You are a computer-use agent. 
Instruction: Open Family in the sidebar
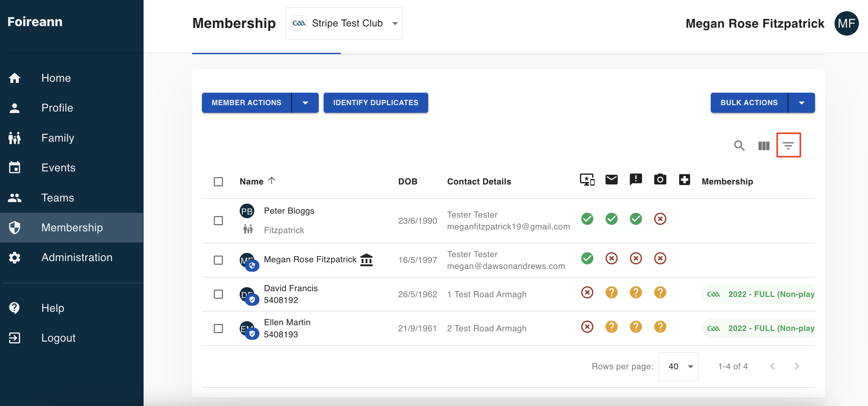click(x=71, y=138)
